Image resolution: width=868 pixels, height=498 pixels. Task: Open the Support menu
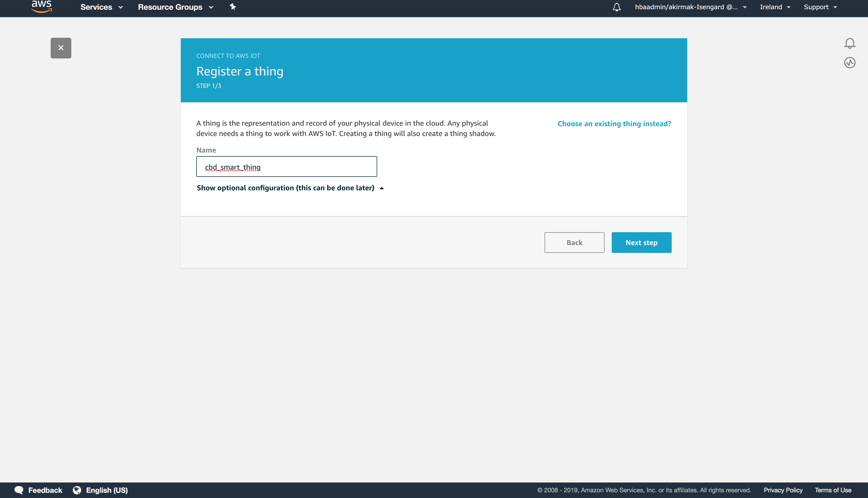(x=820, y=7)
